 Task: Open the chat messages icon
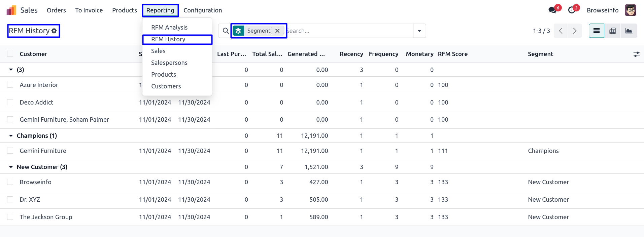tap(552, 10)
